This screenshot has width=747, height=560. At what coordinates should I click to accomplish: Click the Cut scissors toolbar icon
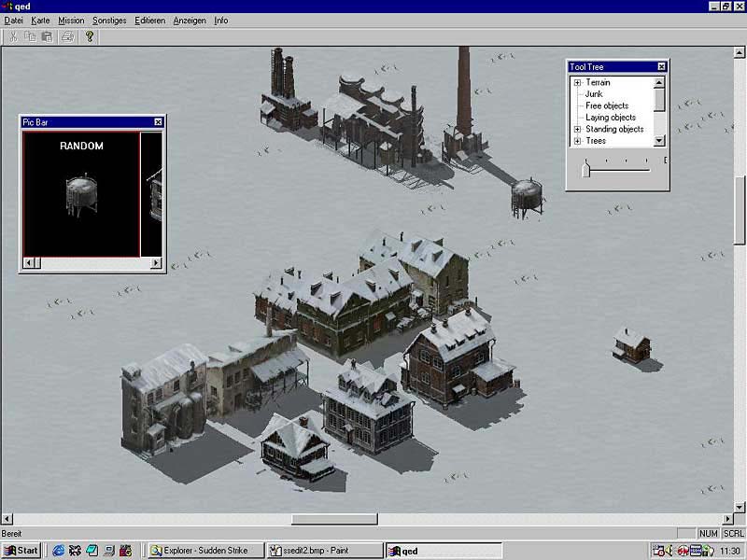click(x=14, y=36)
